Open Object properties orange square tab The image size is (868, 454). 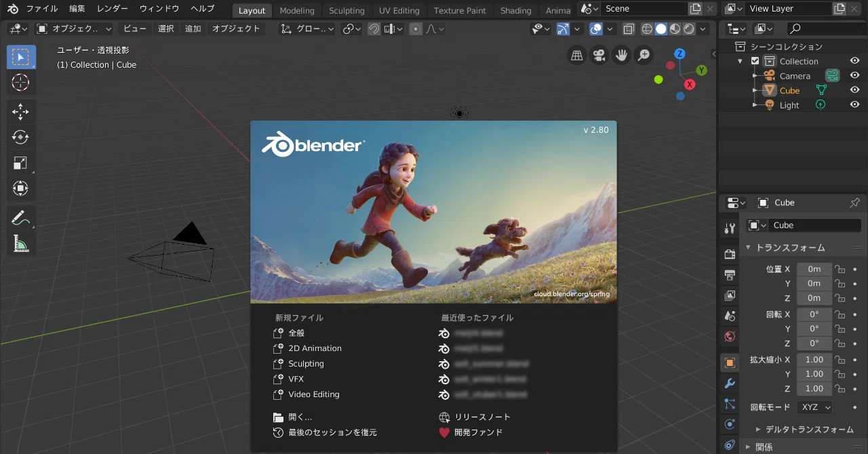(x=730, y=363)
